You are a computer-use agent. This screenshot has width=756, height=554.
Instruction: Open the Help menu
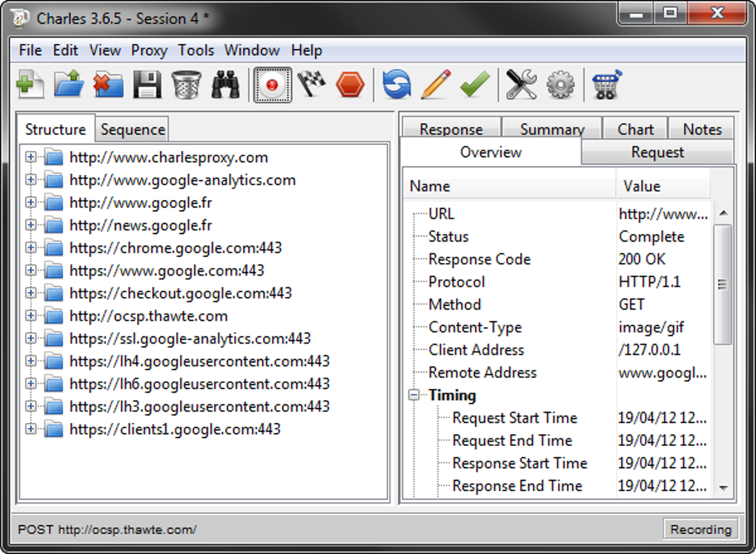pos(307,50)
